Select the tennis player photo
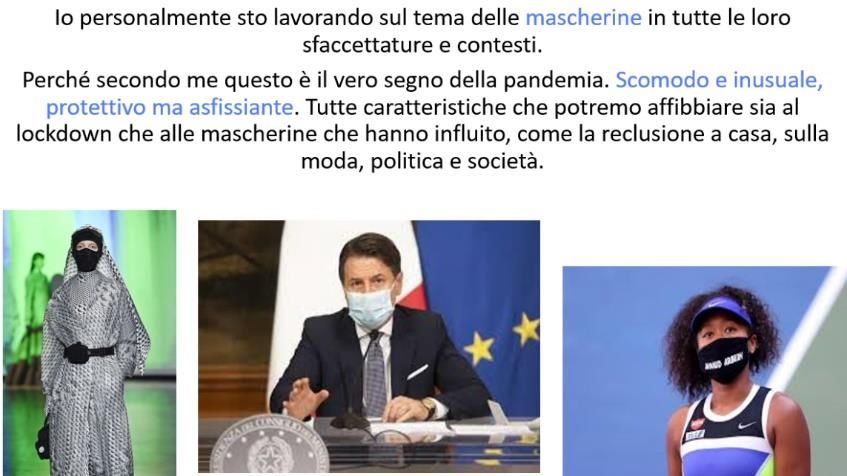 (704, 371)
